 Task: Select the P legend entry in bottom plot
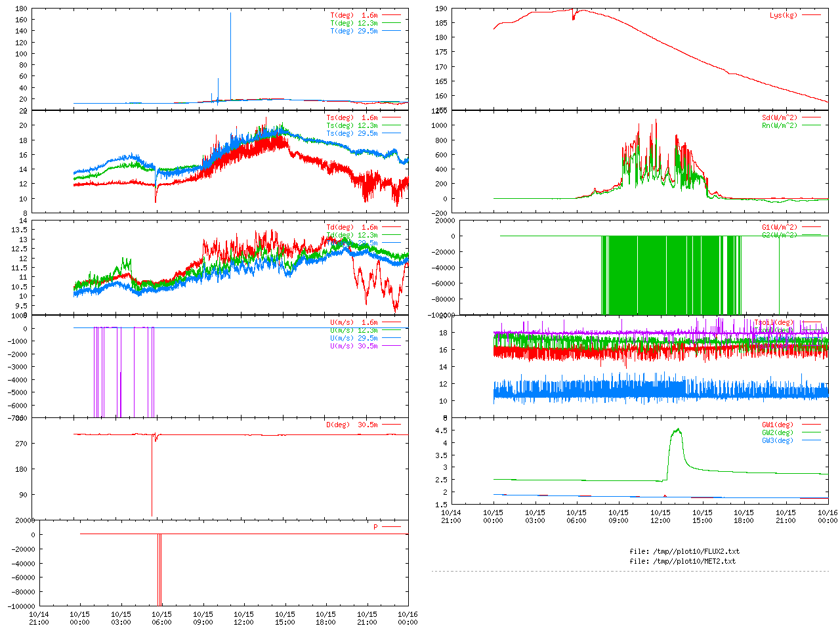376,527
